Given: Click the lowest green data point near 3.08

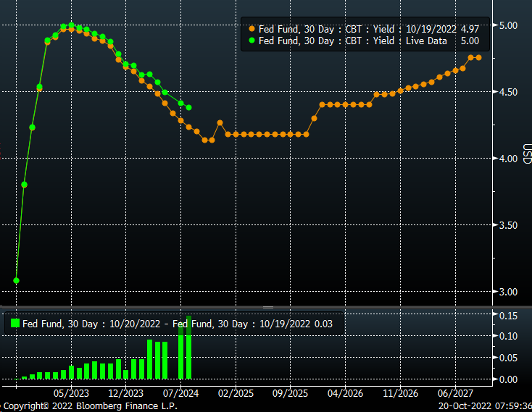Looking at the screenshot, I should (x=16, y=280).
